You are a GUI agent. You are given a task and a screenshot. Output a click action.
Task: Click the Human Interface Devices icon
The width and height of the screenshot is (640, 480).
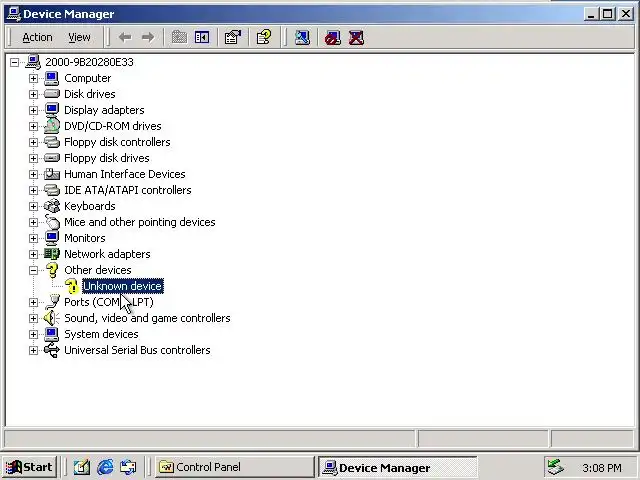52,174
